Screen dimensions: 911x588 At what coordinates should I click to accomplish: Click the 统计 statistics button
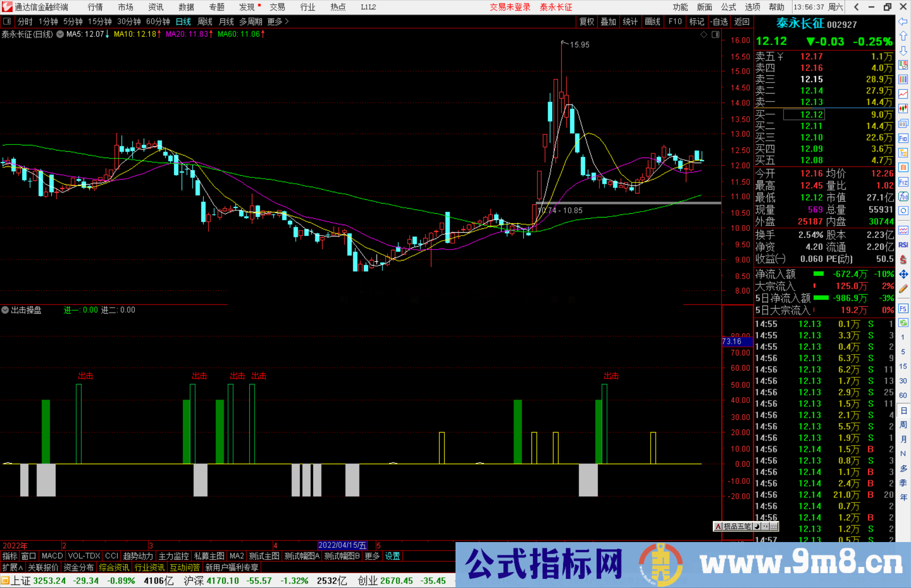point(631,21)
